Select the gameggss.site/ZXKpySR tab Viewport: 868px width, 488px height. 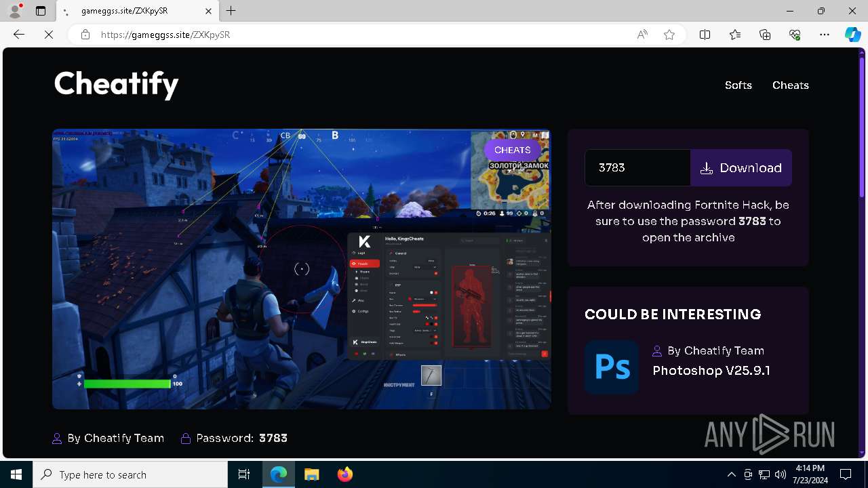tap(138, 11)
